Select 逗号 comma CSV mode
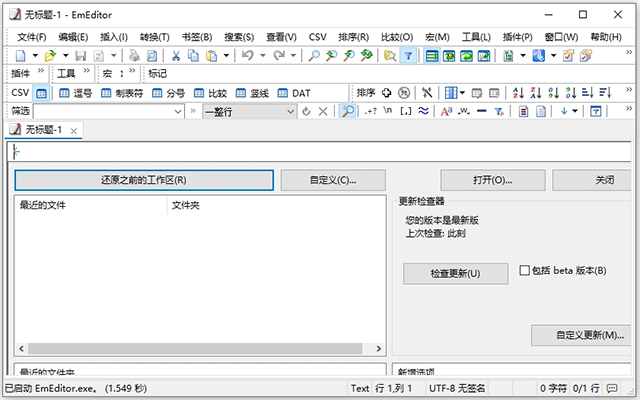Image resolution: width=640 pixels, height=400 pixels. [x=76, y=93]
